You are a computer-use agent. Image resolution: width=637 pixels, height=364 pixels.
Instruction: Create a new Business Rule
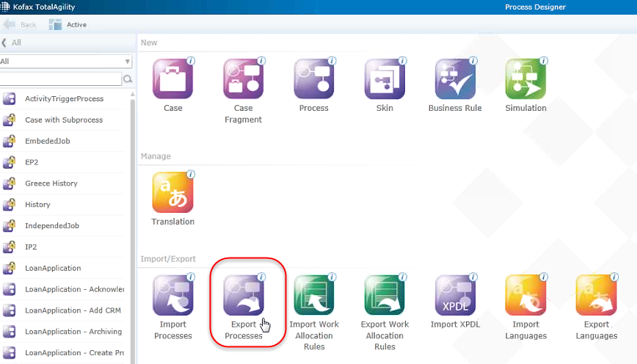click(x=455, y=79)
